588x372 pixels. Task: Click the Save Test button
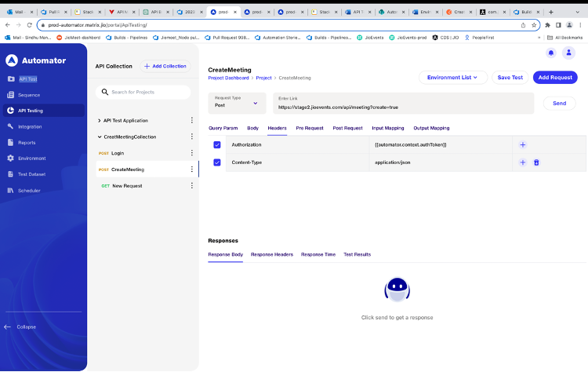tap(510, 78)
